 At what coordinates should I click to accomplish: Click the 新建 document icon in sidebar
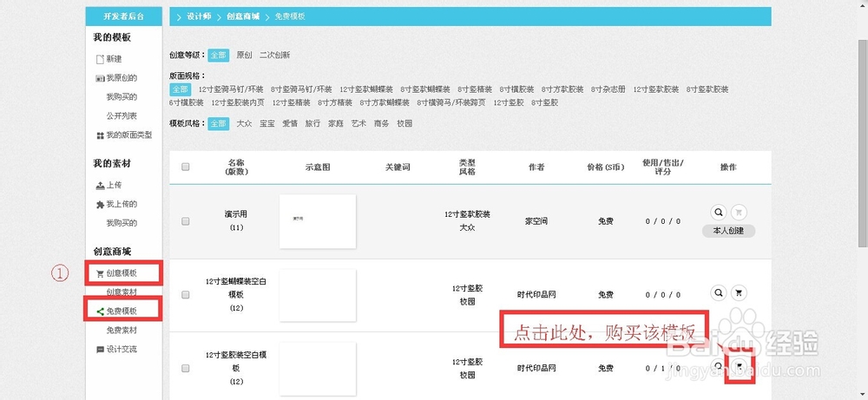click(100, 59)
